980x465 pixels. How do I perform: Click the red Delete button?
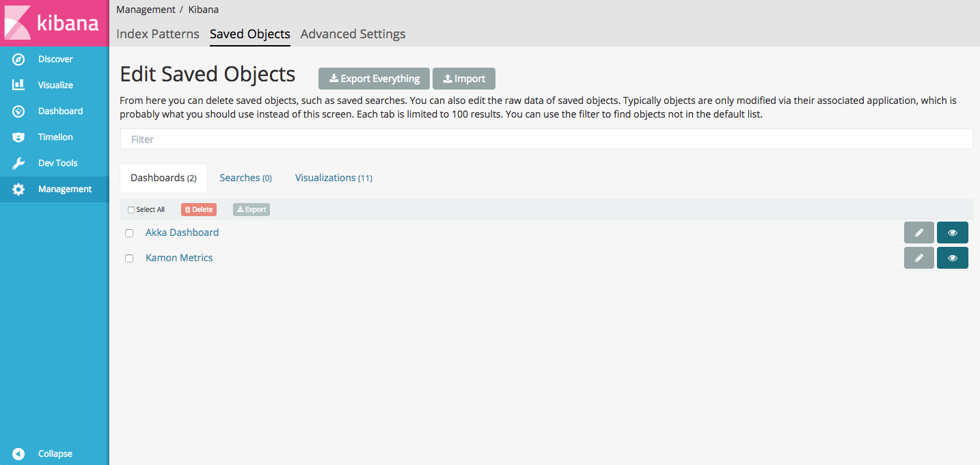point(199,210)
